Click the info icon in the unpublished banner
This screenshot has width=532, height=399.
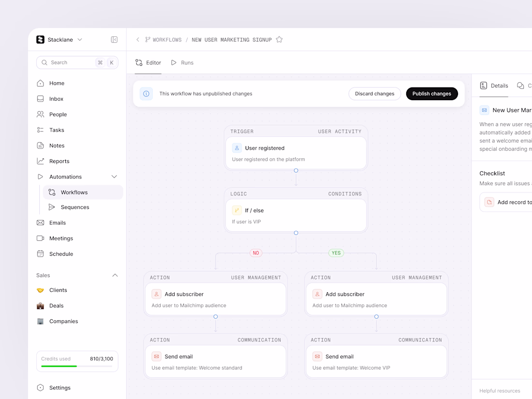146,94
